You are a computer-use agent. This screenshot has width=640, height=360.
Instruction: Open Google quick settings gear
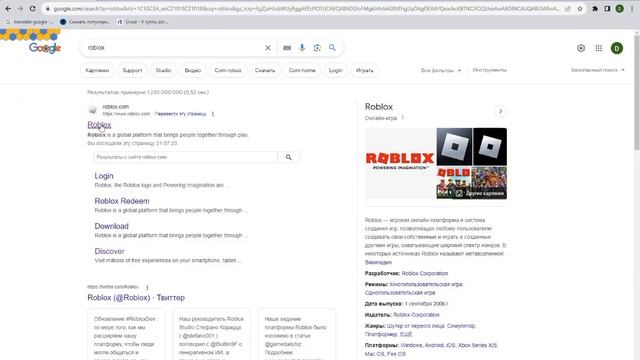tap(581, 48)
